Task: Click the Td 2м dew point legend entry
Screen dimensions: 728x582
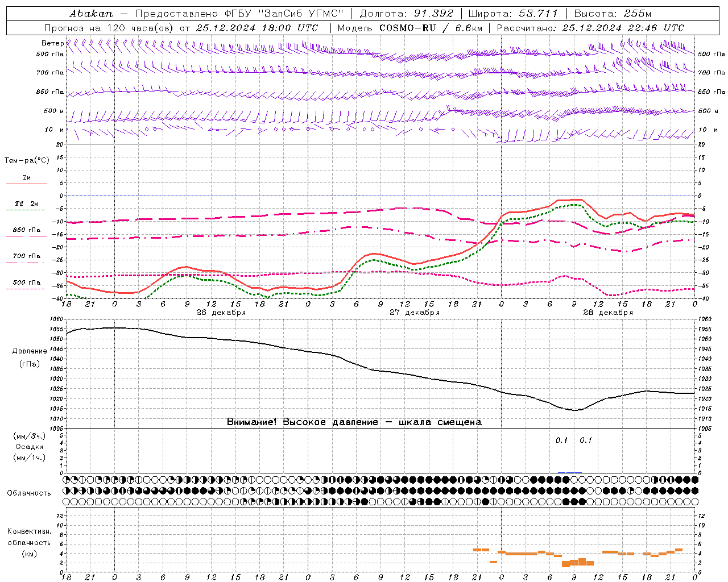Action: (x=26, y=203)
